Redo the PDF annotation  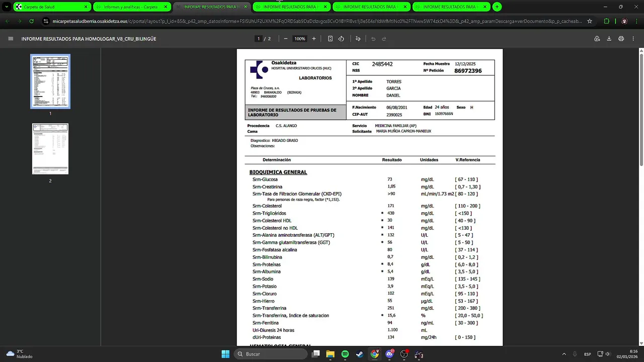[x=384, y=39]
